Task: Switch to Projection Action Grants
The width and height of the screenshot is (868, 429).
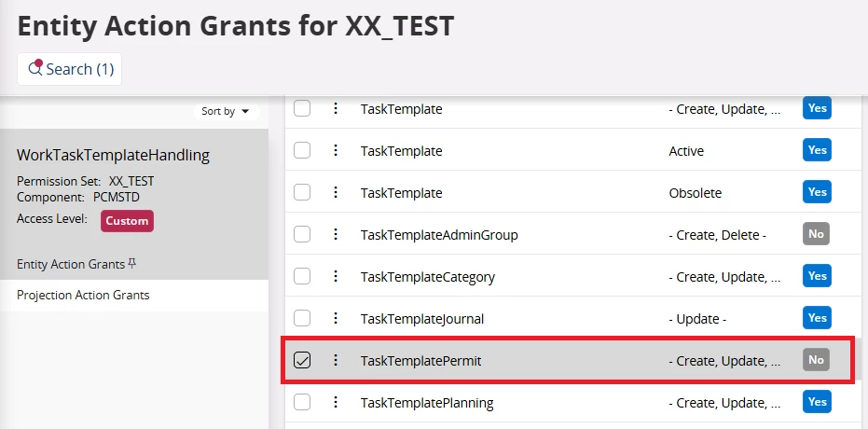Action: tap(83, 295)
